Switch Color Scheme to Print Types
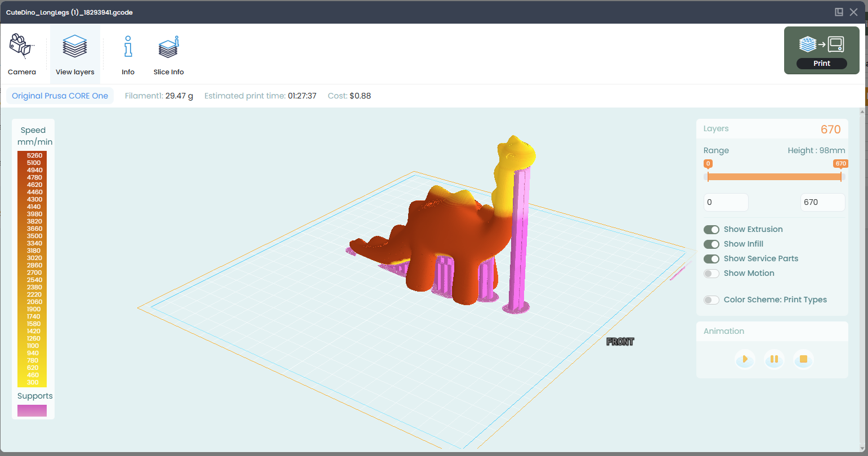 [x=712, y=300]
